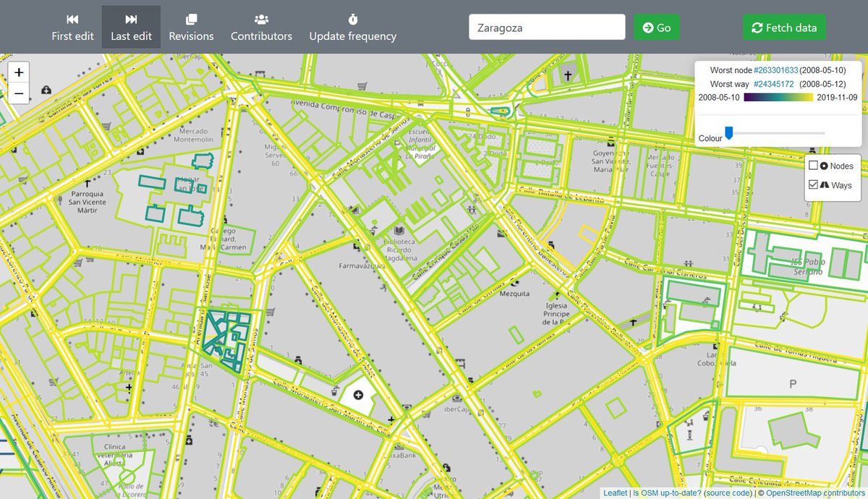
Task: Open worst way #24345172 link
Action: [x=773, y=84]
